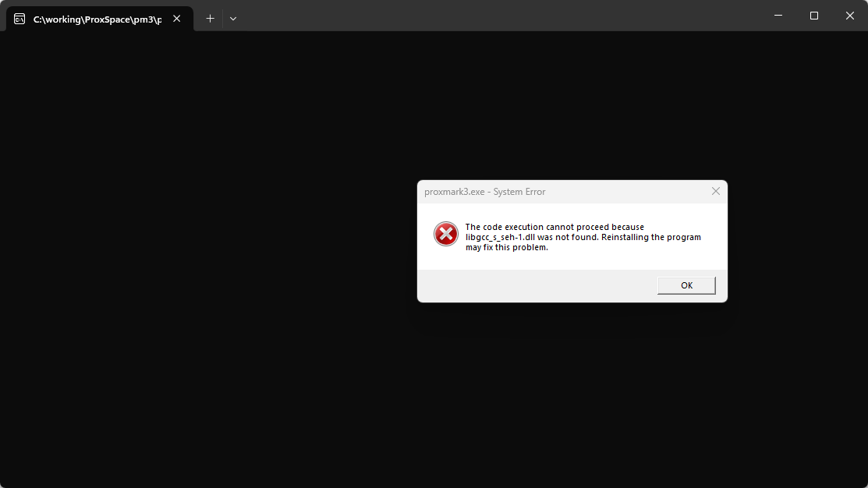
Task: Click the "proxmark3.exe - System Error" title
Action: pyautogui.click(x=485, y=192)
